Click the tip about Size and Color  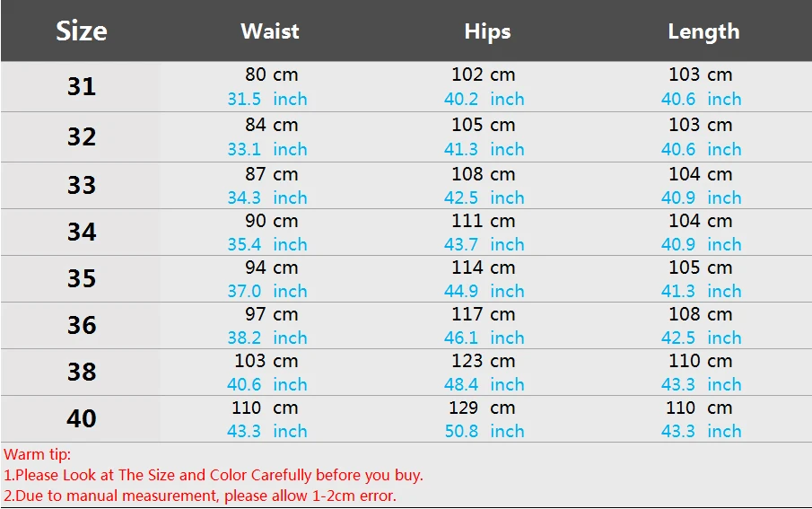click(214, 475)
